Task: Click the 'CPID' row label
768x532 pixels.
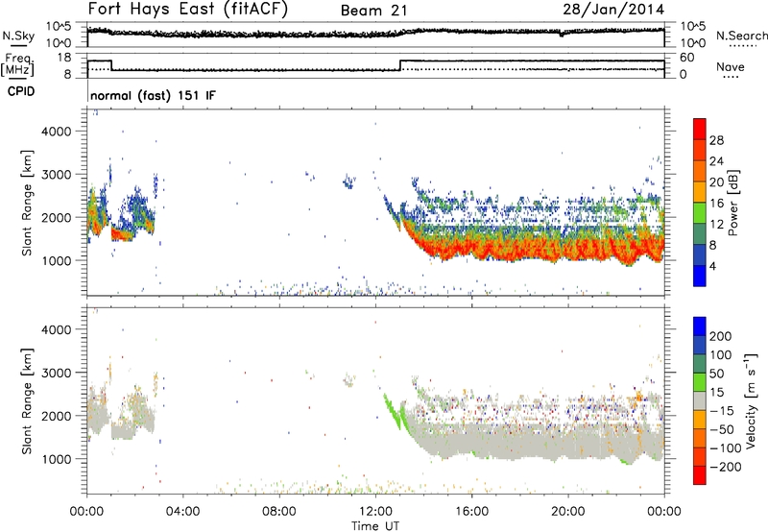Action: pyautogui.click(x=21, y=91)
